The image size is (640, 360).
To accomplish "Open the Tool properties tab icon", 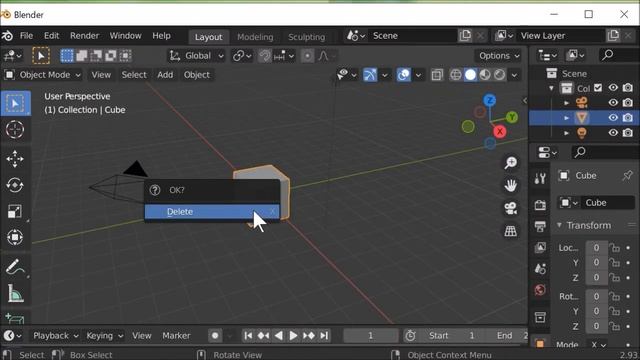I will [540, 178].
